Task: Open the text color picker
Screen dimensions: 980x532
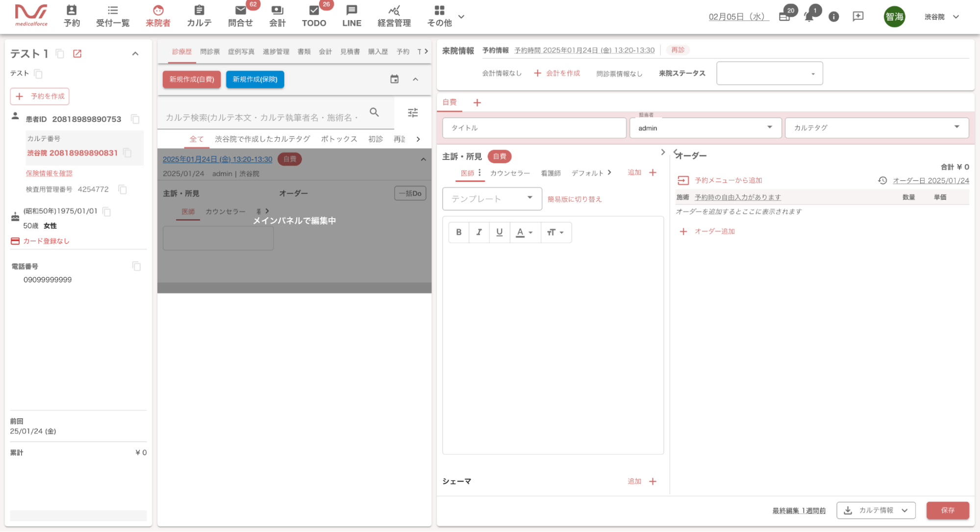Action: (x=525, y=232)
